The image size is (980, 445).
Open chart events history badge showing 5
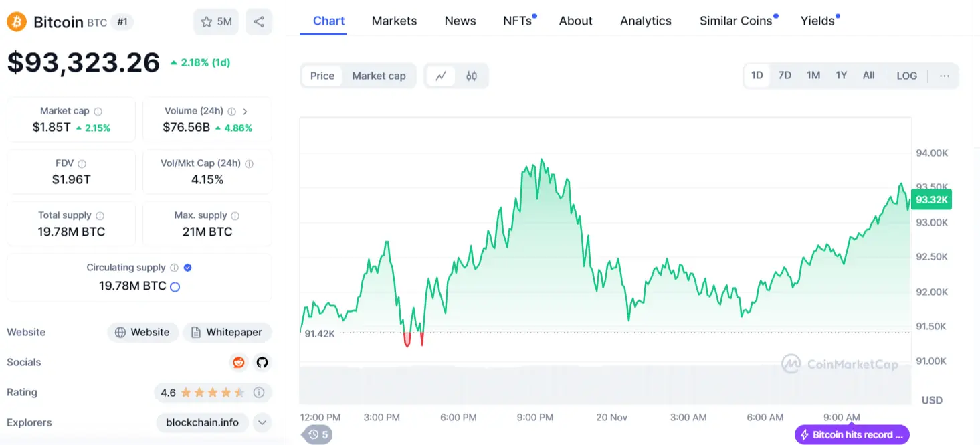click(318, 435)
